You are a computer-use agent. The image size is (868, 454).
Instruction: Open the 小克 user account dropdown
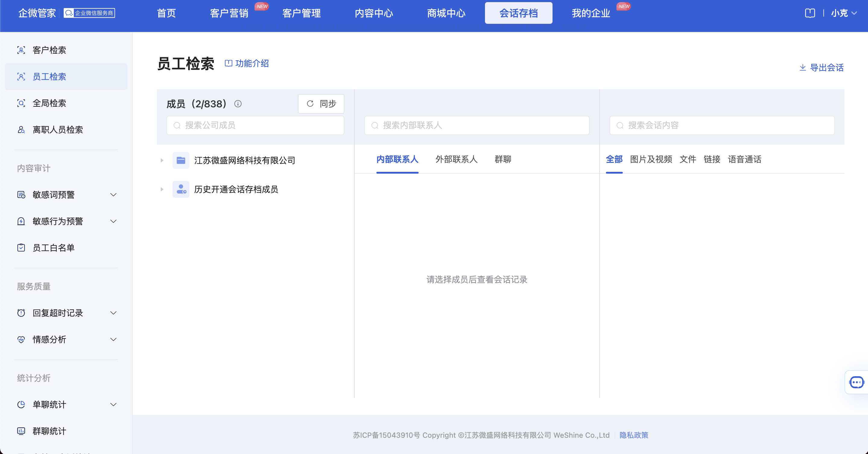pyautogui.click(x=844, y=13)
